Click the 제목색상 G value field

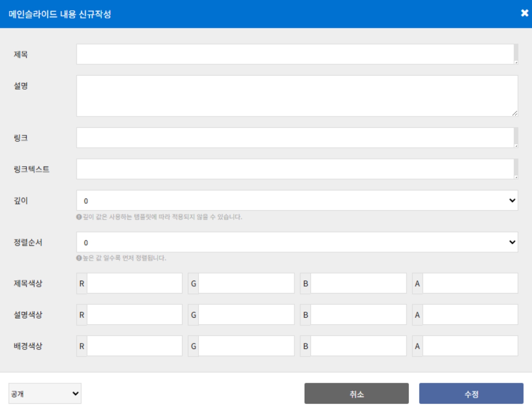(x=246, y=283)
